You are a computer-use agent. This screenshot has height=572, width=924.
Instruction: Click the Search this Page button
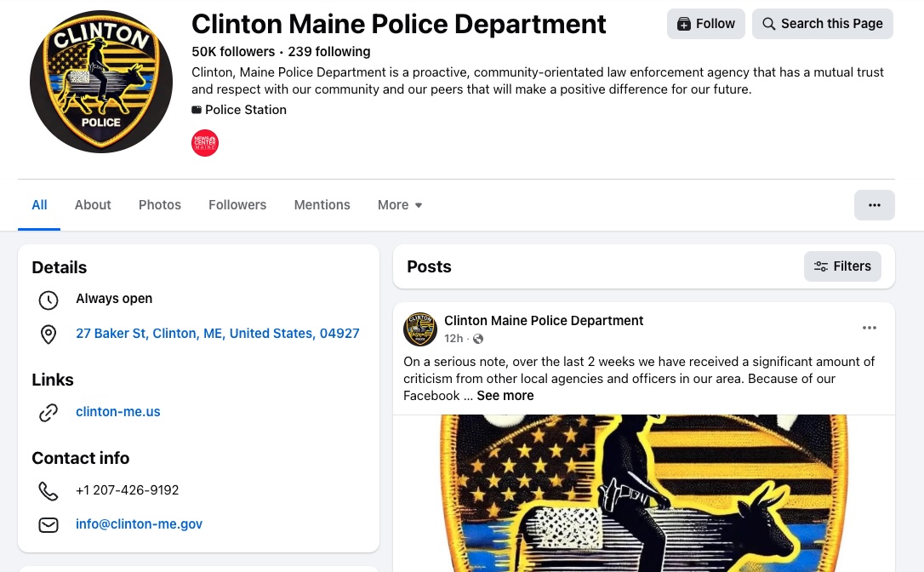point(822,24)
